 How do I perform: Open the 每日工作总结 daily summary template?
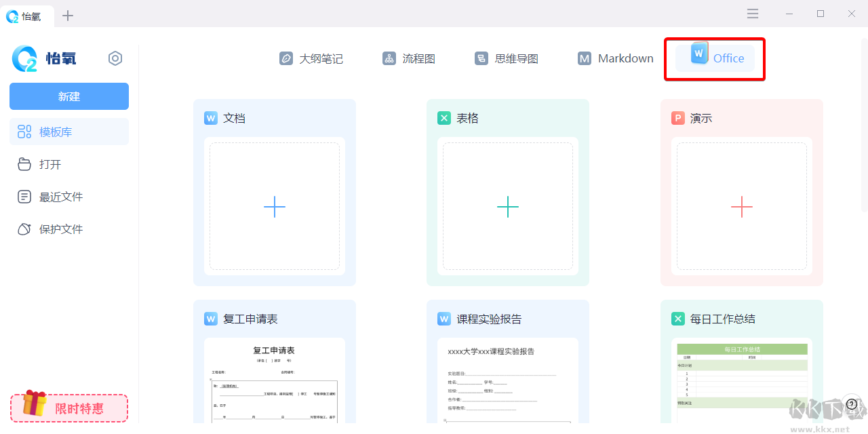click(741, 373)
